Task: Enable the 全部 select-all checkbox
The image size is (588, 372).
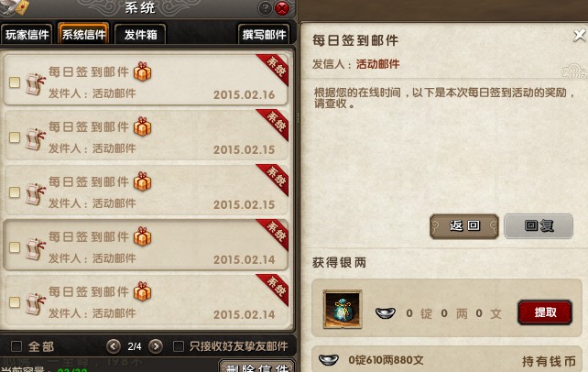Action: click(x=16, y=346)
